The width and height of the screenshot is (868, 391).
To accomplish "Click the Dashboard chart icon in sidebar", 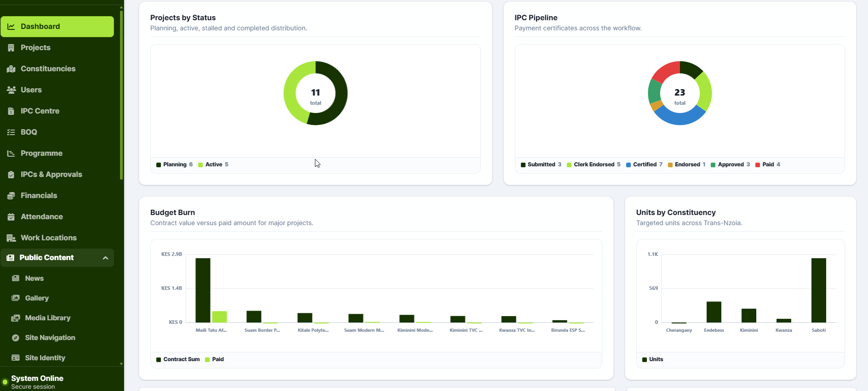I will [11, 27].
